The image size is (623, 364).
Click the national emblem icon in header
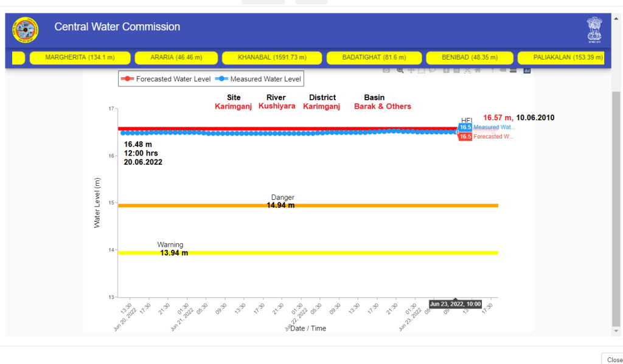click(x=594, y=30)
